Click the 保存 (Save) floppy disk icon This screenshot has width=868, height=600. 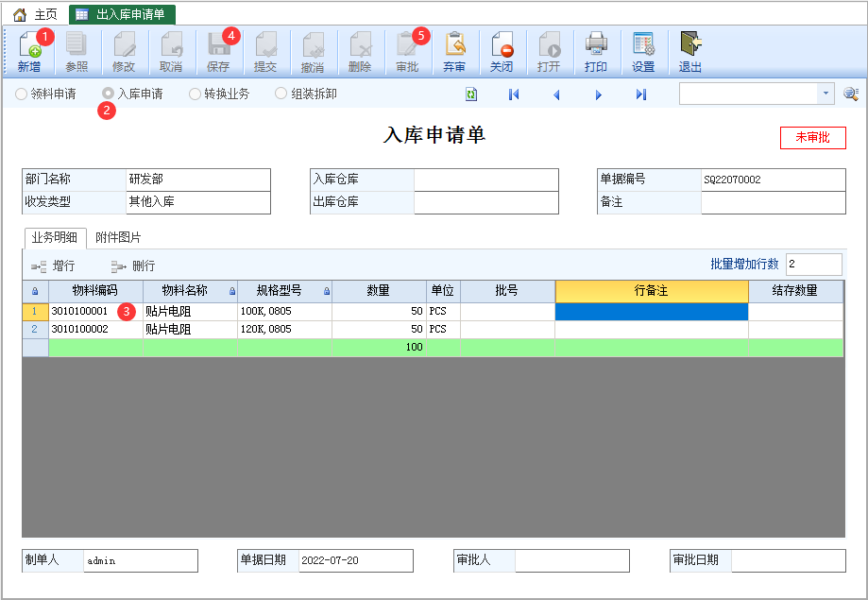coord(218,44)
